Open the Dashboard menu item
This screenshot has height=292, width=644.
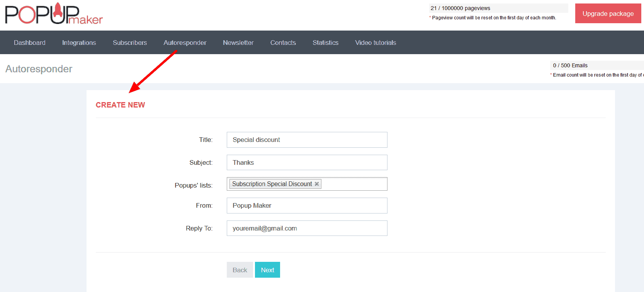pos(30,43)
